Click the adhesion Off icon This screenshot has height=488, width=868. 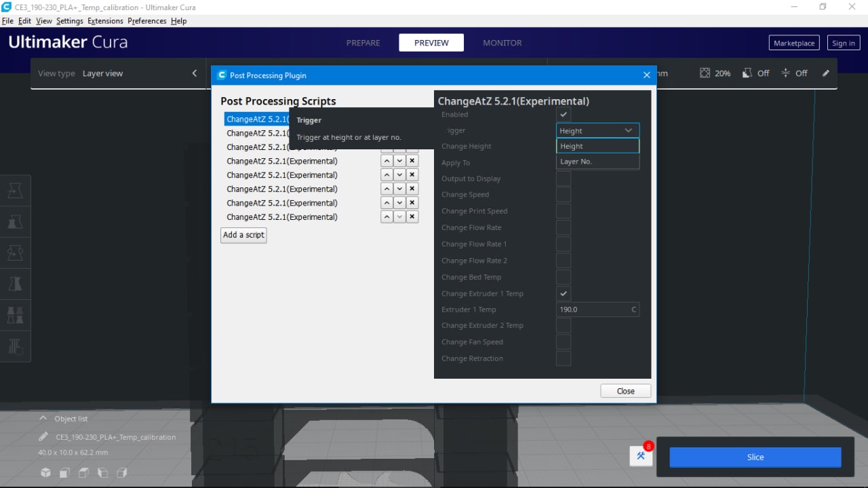[785, 73]
